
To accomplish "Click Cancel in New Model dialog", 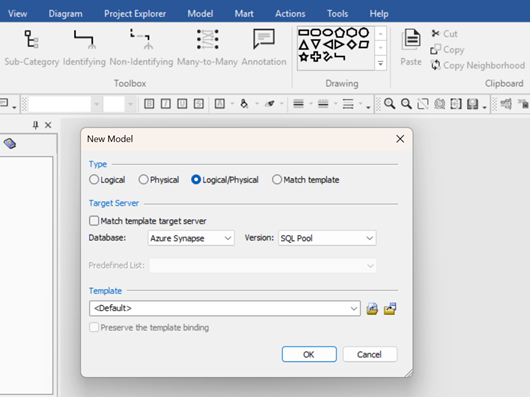I will coord(370,354).
